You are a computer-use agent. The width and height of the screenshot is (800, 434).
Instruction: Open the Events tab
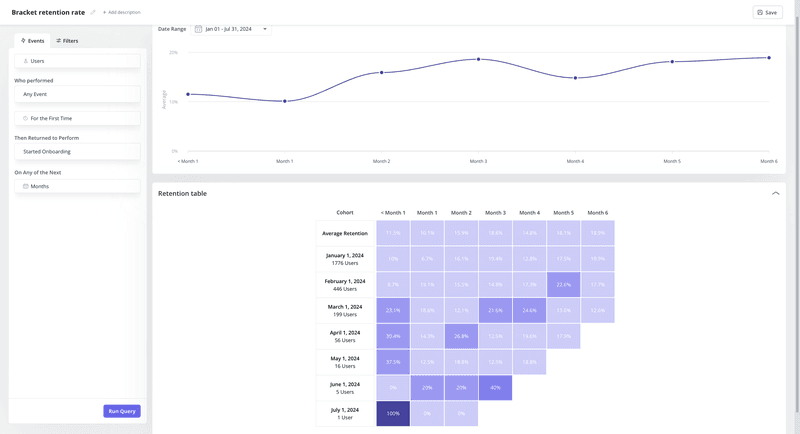(33, 41)
